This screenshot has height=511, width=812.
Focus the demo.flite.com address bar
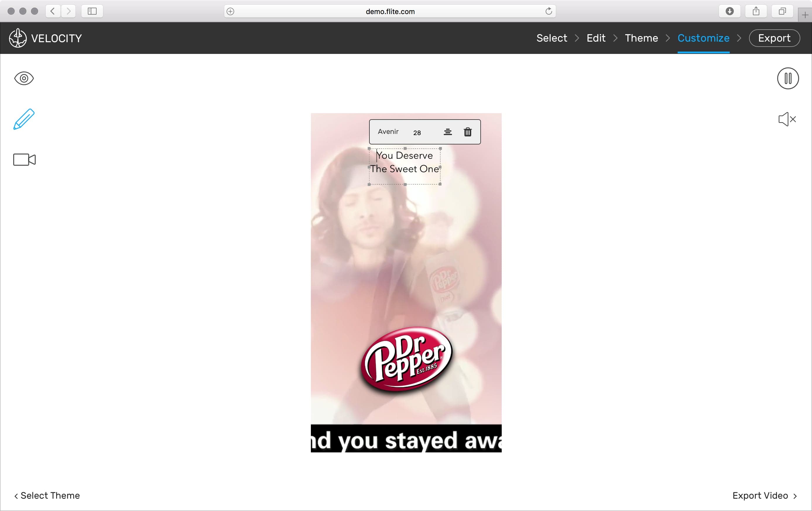point(390,11)
